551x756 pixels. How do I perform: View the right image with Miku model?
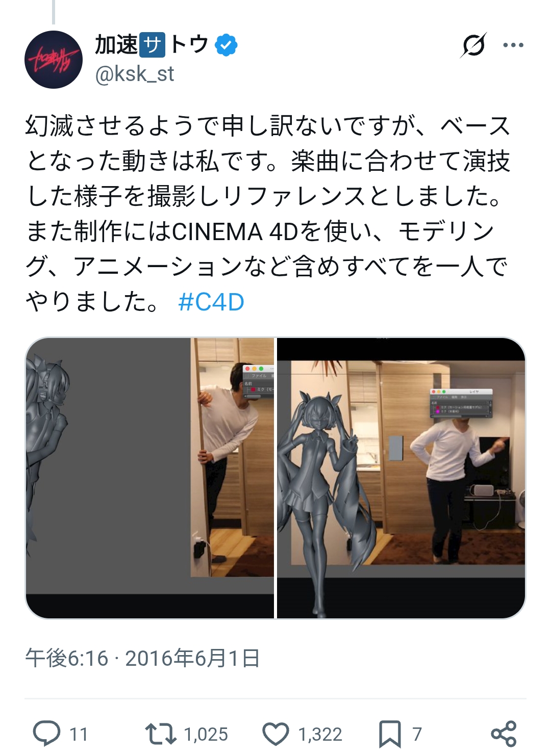[x=401, y=478]
